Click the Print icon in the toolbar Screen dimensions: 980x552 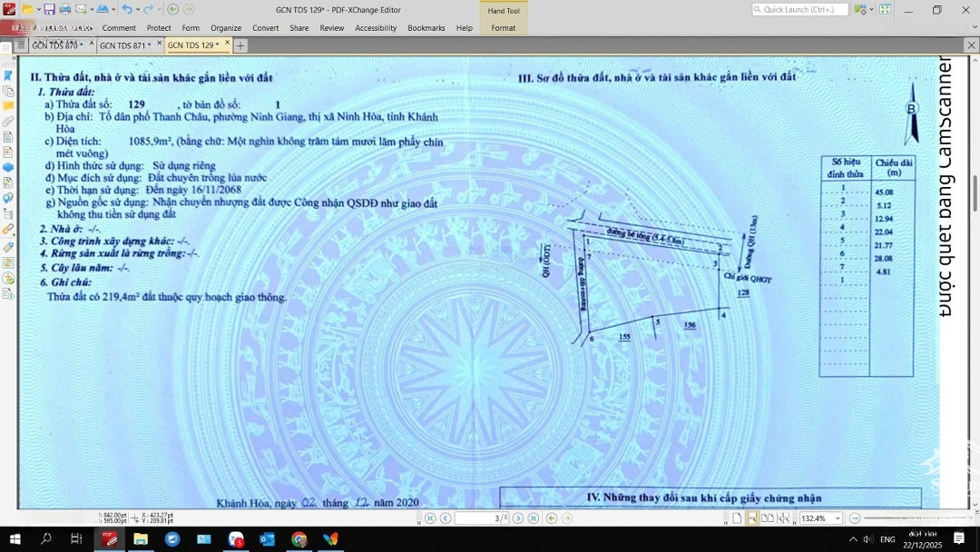(64, 9)
